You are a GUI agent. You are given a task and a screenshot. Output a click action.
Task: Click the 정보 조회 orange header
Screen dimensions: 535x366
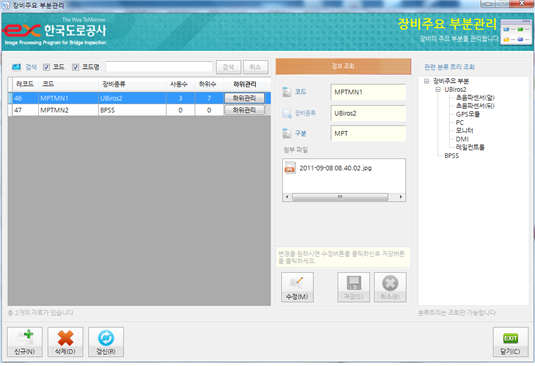click(343, 66)
